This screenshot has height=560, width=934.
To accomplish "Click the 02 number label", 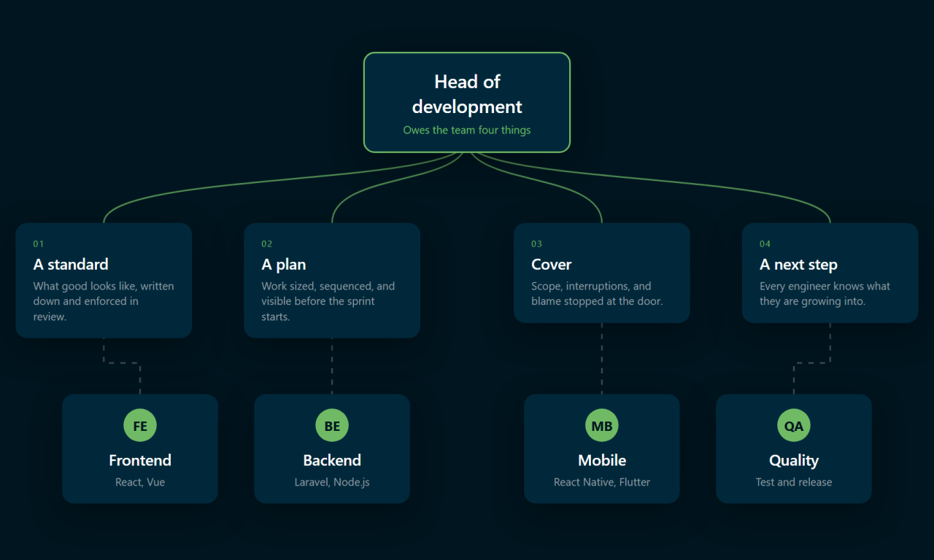I will [x=267, y=244].
